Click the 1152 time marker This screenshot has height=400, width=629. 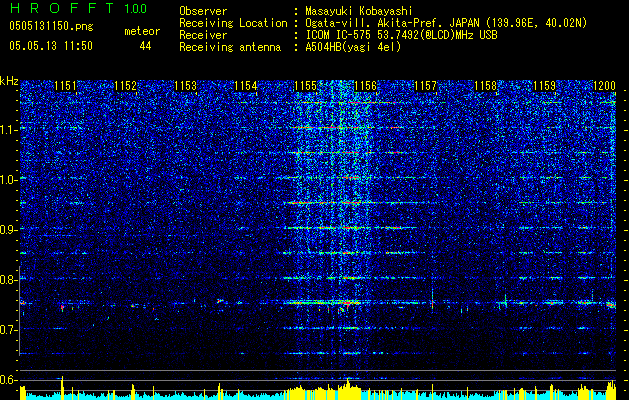(126, 85)
